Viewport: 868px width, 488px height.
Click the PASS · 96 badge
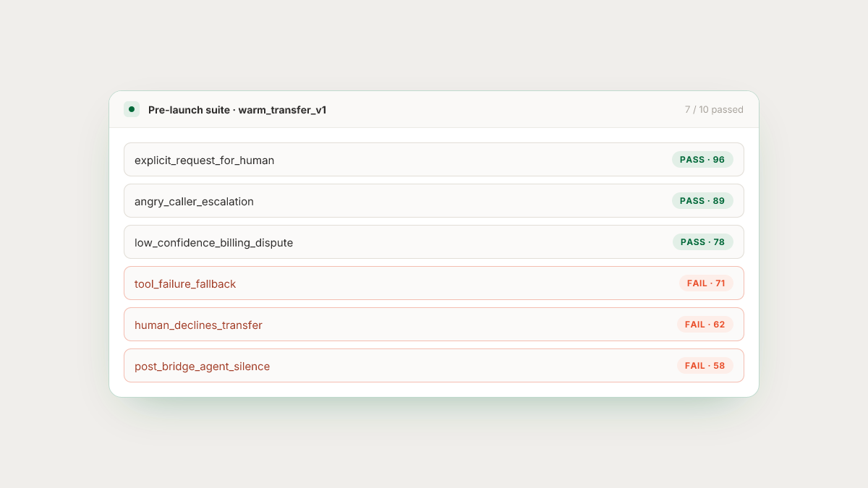point(702,160)
